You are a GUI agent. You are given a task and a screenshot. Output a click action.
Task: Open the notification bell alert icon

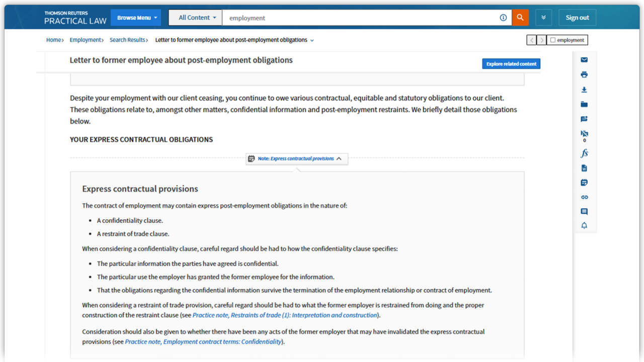pyautogui.click(x=584, y=226)
